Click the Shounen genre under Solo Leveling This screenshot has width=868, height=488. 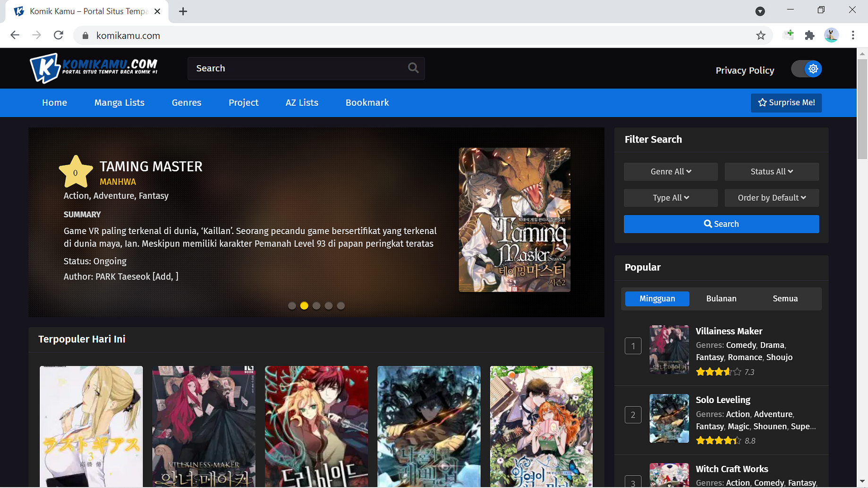770,426
